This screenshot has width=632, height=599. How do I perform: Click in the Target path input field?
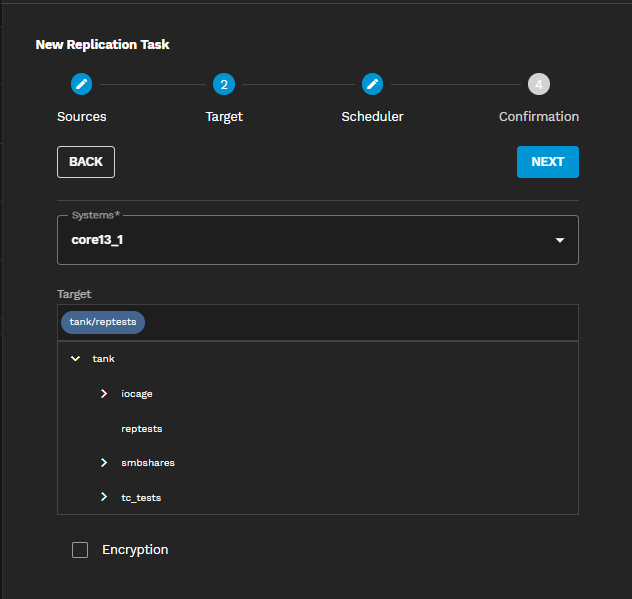point(360,322)
